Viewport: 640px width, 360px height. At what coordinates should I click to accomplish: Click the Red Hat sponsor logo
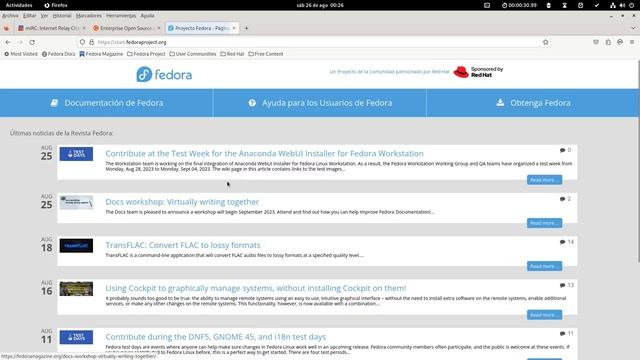(478, 72)
